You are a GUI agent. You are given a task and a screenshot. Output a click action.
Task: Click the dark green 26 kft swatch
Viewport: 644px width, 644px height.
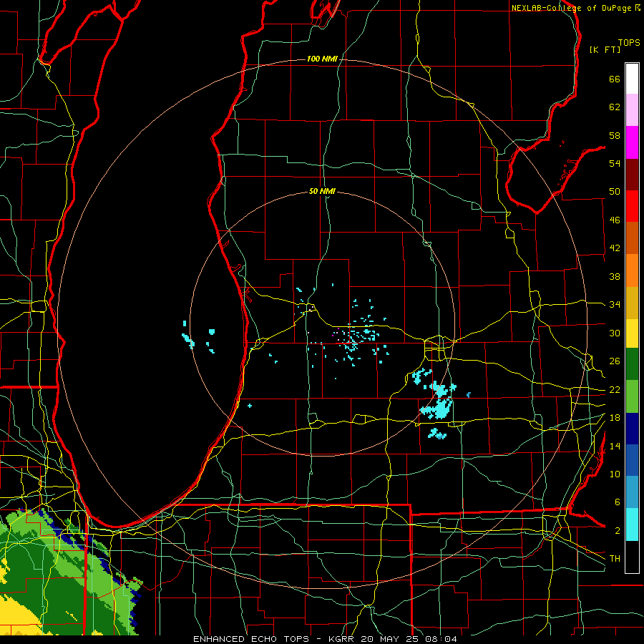(x=632, y=364)
